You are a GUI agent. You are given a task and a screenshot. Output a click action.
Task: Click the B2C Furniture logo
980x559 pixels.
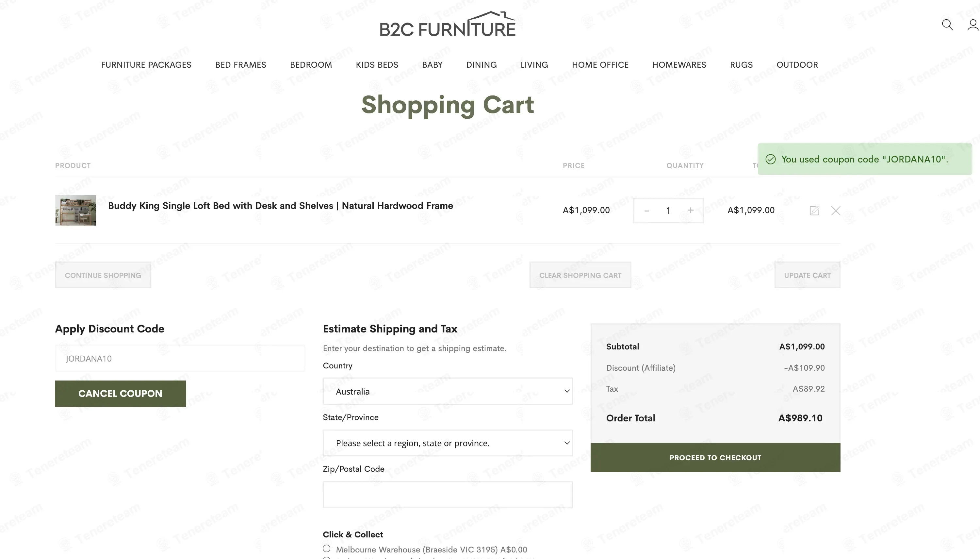click(448, 24)
